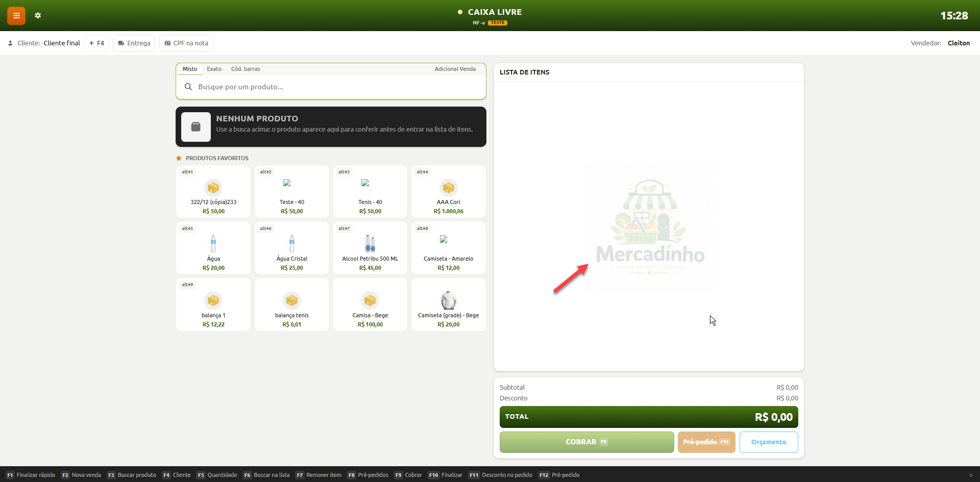Image resolution: width=980 pixels, height=482 pixels.
Task: Click F3 Buscar produto shortcut
Action: click(132, 475)
